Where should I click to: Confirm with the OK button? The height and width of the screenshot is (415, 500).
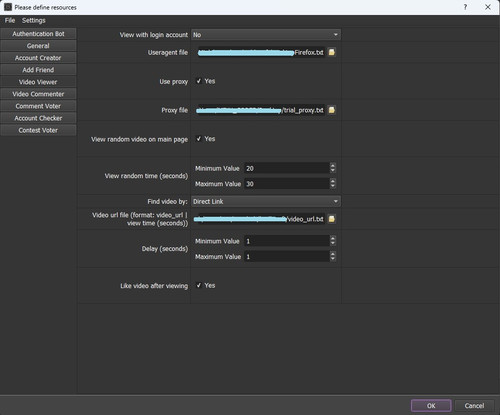click(x=431, y=406)
